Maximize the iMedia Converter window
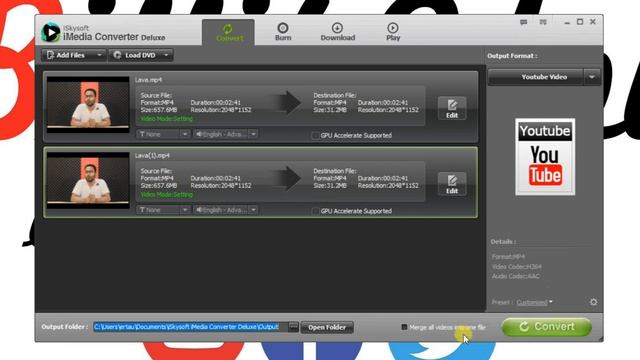Image resolution: width=640 pixels, height=360 pixels. [x=580, y=22]
